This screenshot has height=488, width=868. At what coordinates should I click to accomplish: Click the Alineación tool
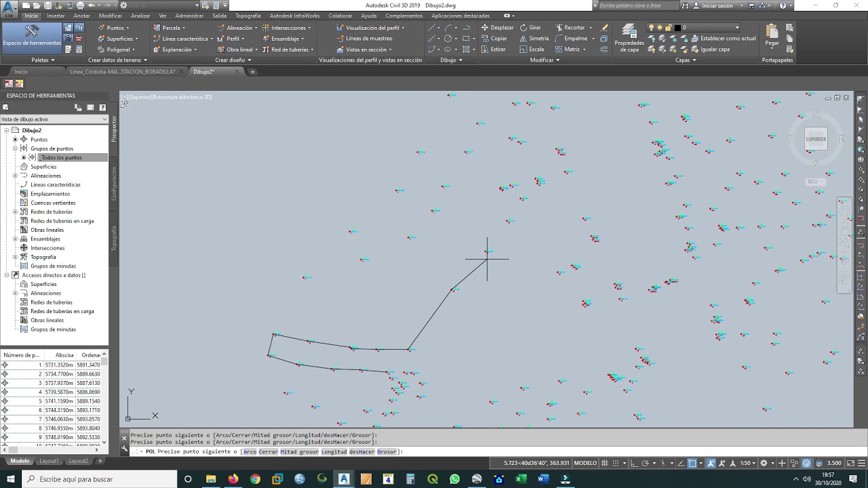pos(237,28)
